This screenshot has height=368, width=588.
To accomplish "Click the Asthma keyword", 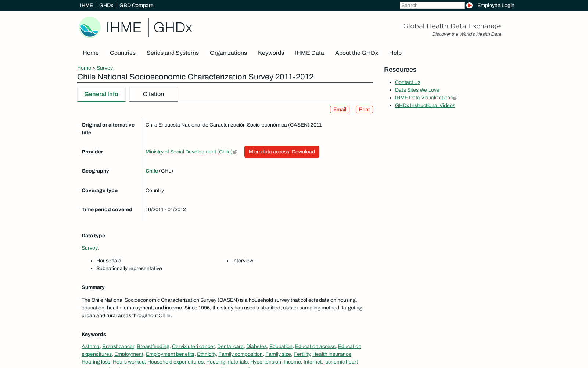I will (x=90, y=346).
